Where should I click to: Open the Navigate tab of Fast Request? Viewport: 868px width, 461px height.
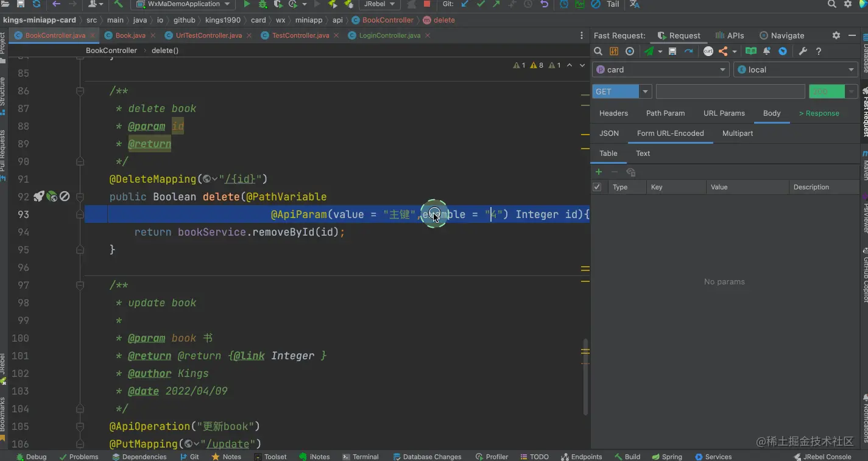point(782,35)
